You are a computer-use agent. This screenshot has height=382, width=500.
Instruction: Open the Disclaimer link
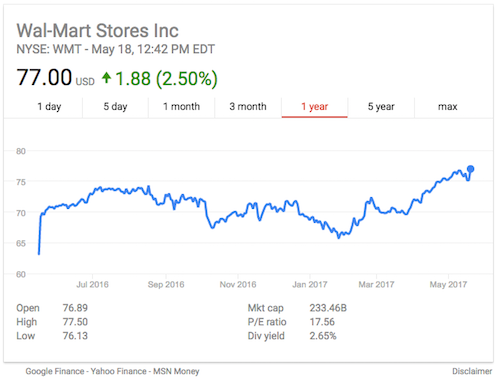[x=472, y=371]
